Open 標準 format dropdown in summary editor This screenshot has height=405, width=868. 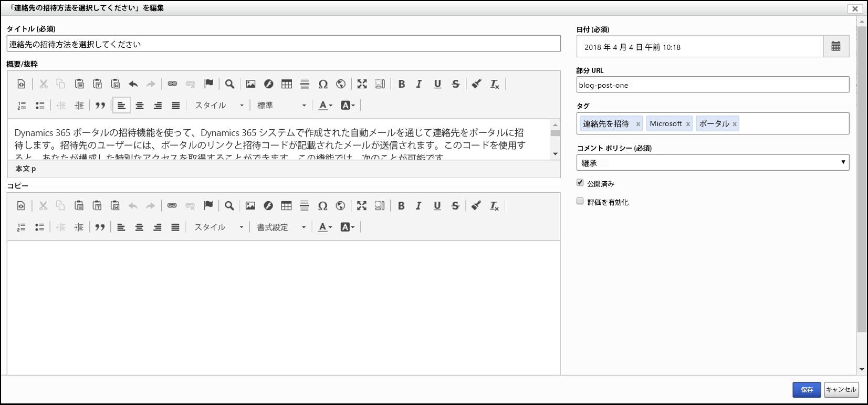click(x=281, y=106)
